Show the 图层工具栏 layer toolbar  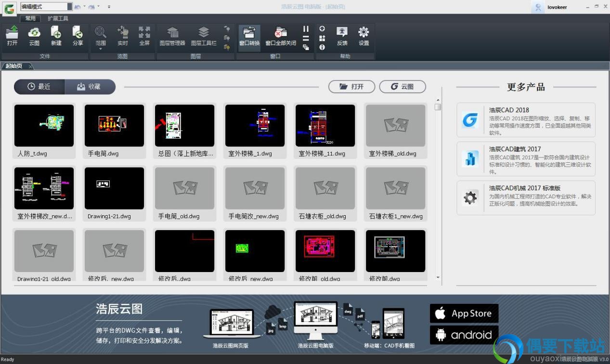[204, 37]
